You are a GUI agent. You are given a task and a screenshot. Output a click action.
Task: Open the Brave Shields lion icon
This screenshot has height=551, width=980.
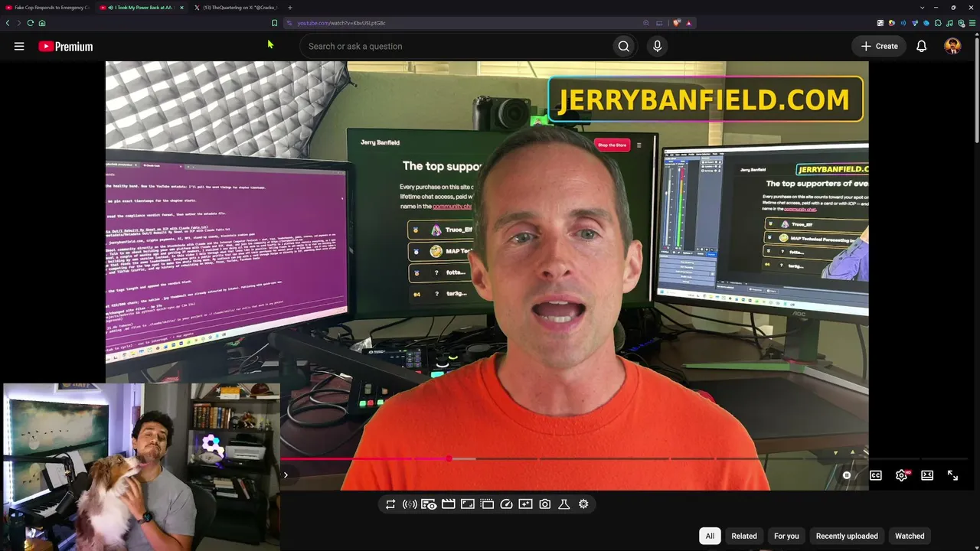677,23
